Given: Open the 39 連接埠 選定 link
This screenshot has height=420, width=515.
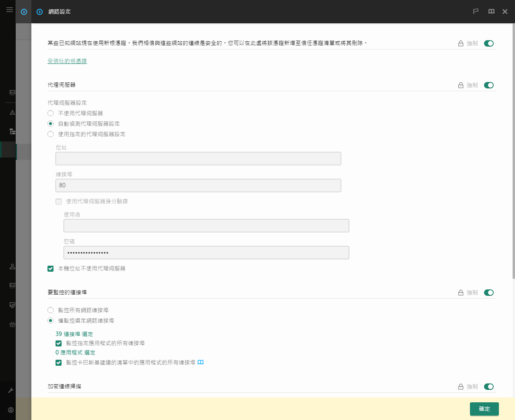Looking at the screenshot, I should 74,334.
